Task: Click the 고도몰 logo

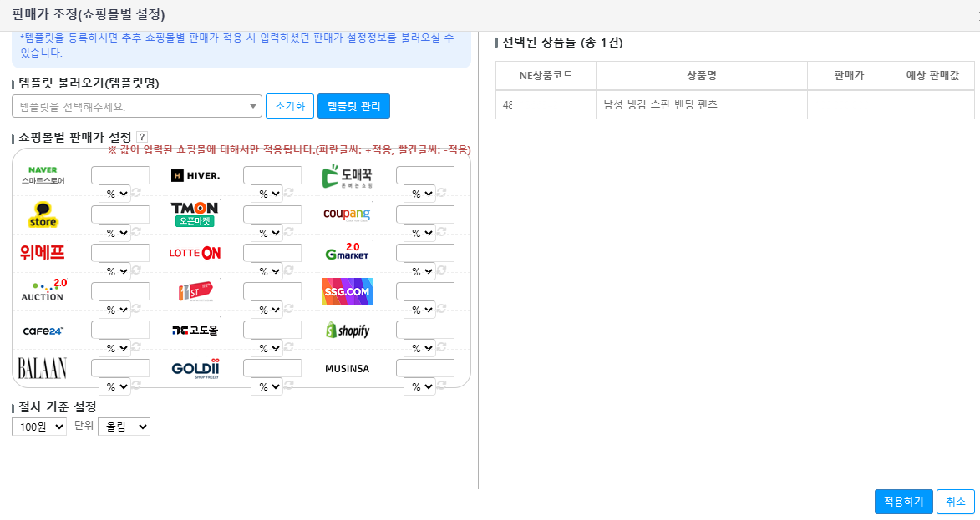Action: click(x=195, y=331)
